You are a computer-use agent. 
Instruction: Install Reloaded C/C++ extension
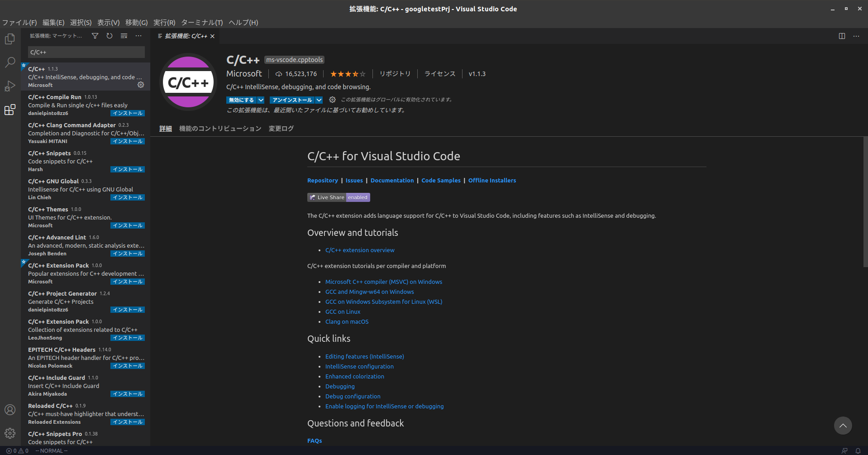click(128, 422)
